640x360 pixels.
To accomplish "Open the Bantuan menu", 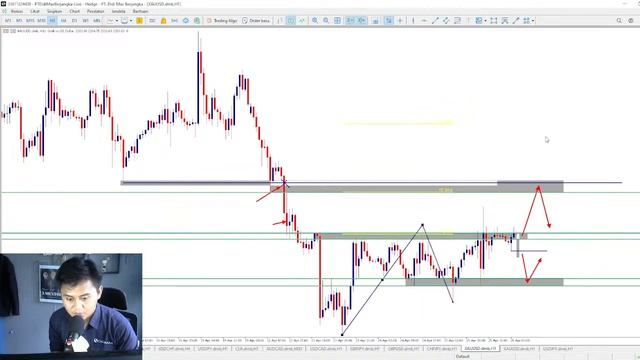I will coord(140,11).
